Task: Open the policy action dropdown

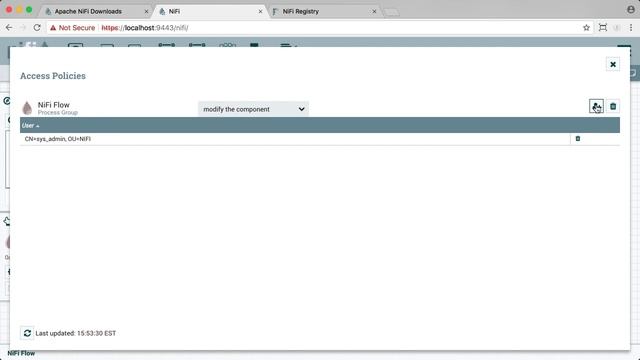Action: click(253, 109)
